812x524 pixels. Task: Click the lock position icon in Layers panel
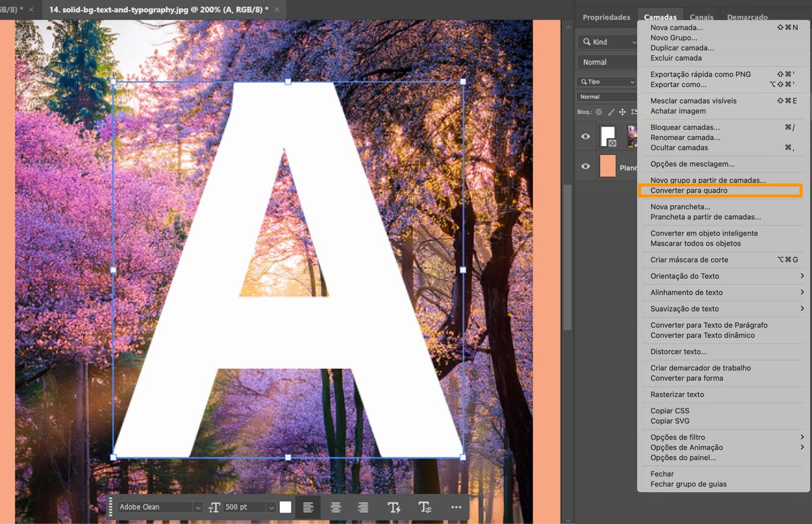[x=623, y=111]
